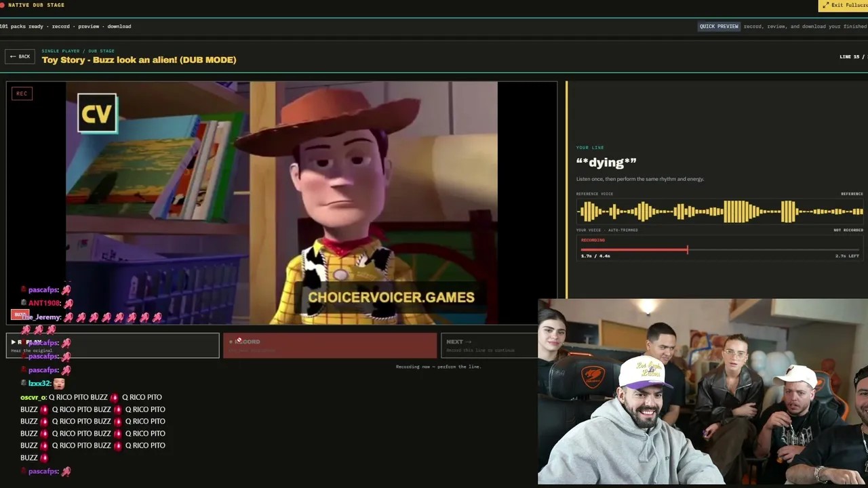Image resolution: width=868 pixels, height=488 pixels.
Task: Click the 'ANT1908' chat username
Action: (45, 303)
